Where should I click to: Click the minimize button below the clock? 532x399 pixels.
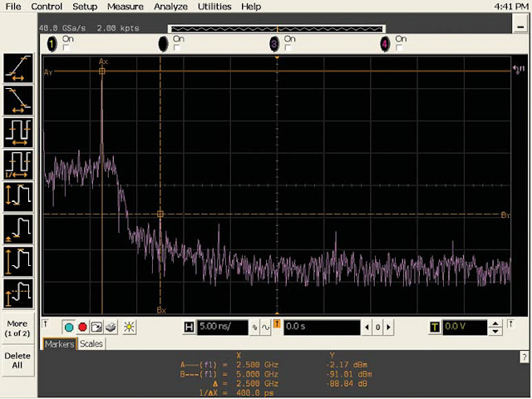[x=520, y=26]
